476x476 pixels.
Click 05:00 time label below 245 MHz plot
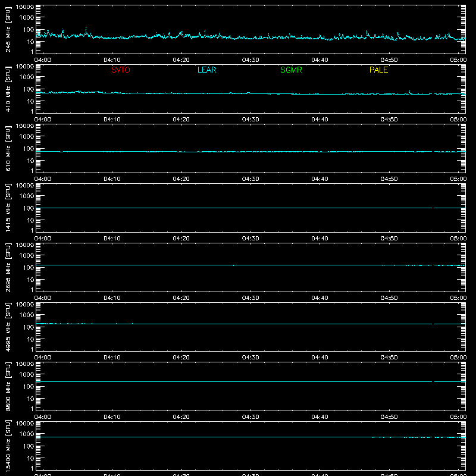[x=458, y=60]
